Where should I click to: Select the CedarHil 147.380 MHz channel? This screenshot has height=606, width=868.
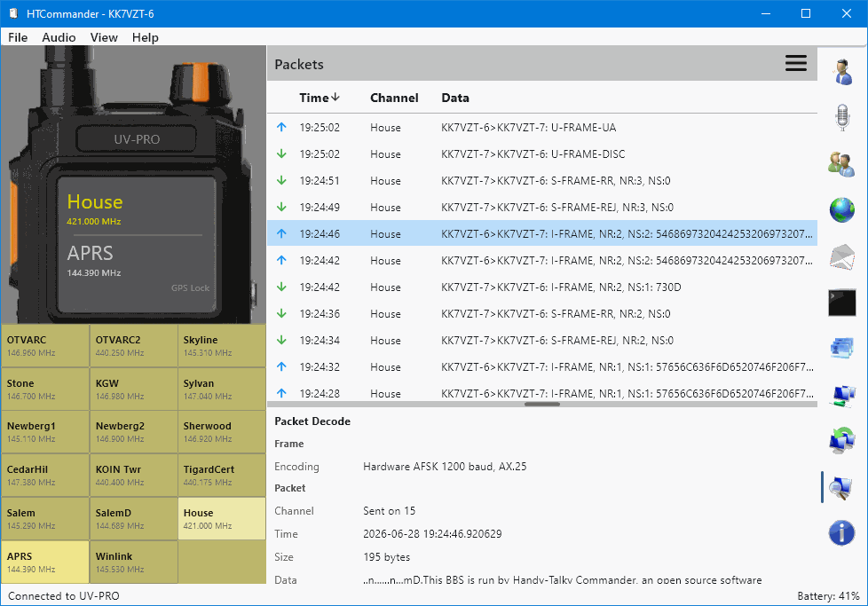[45, 476]
